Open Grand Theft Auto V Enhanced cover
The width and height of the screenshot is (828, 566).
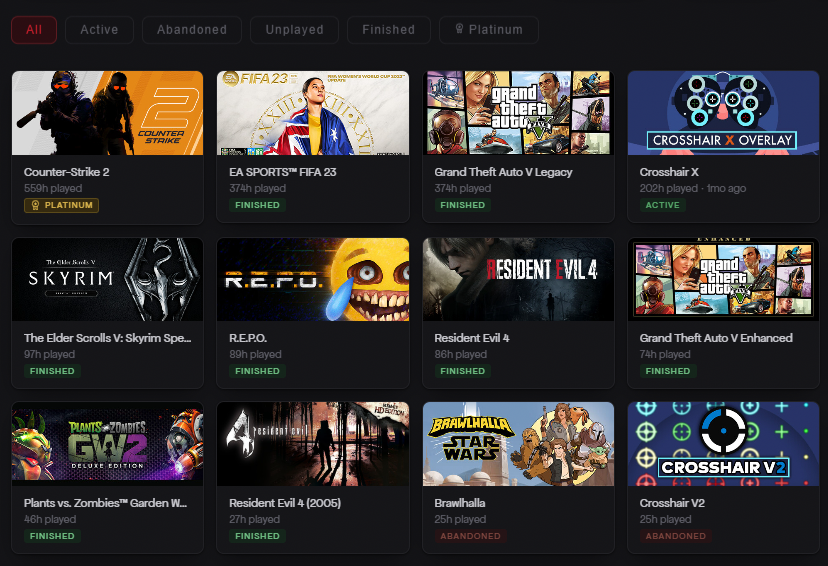tap(723, 279)
